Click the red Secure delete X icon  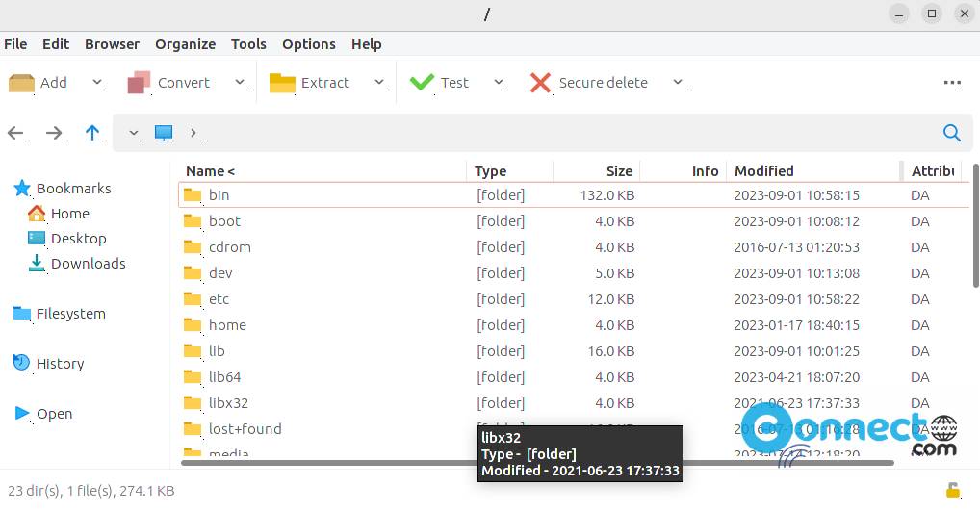click(540, 83)
